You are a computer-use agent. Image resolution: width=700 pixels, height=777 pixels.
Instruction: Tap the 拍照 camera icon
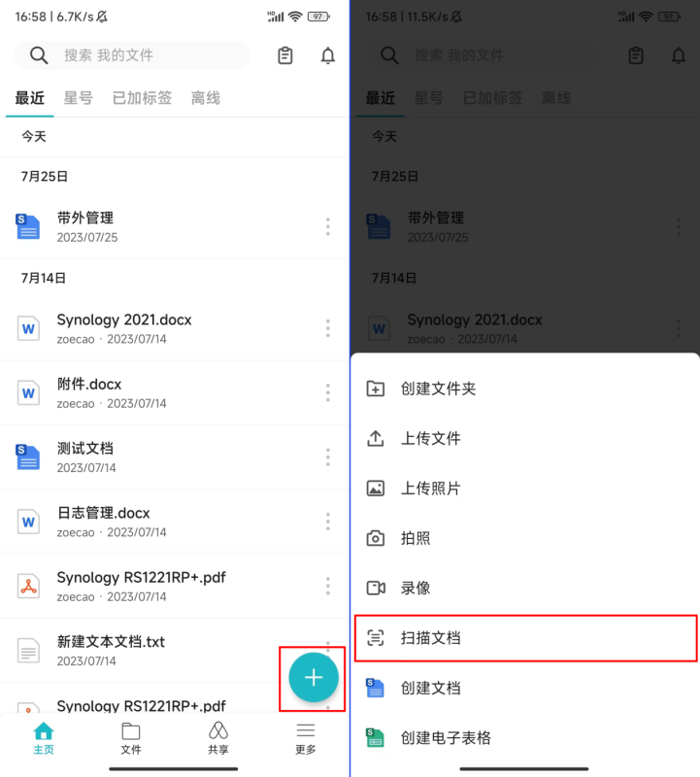click(375, 538)
